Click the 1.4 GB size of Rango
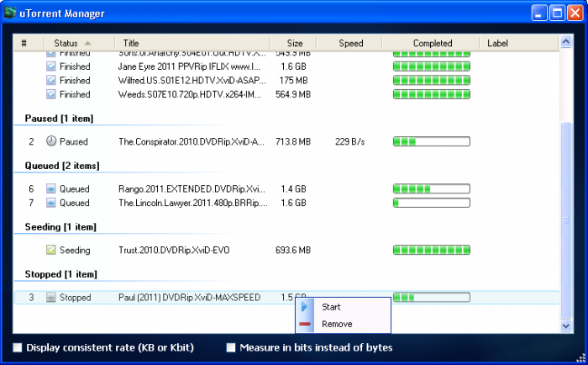588x365 pixels. pos(293,188)
